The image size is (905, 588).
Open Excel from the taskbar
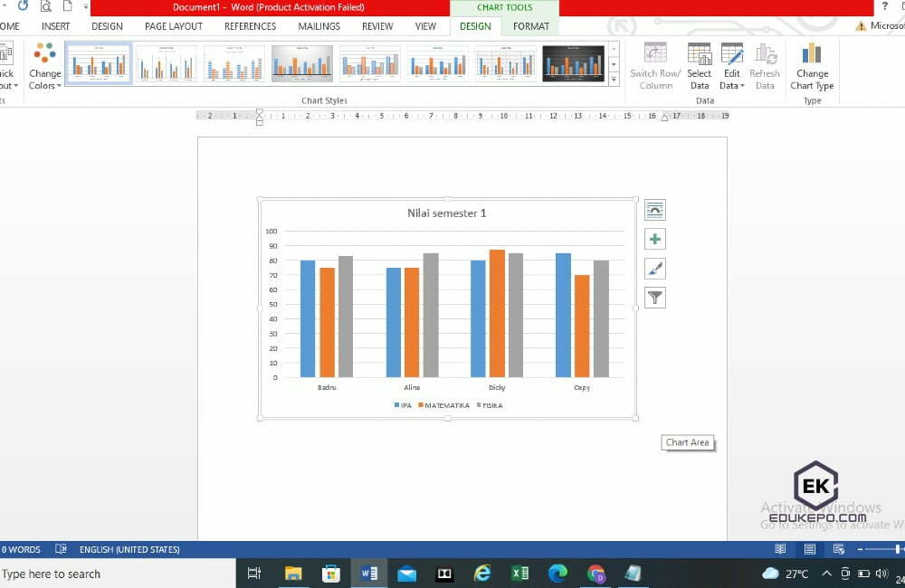[x=520, y=573]
